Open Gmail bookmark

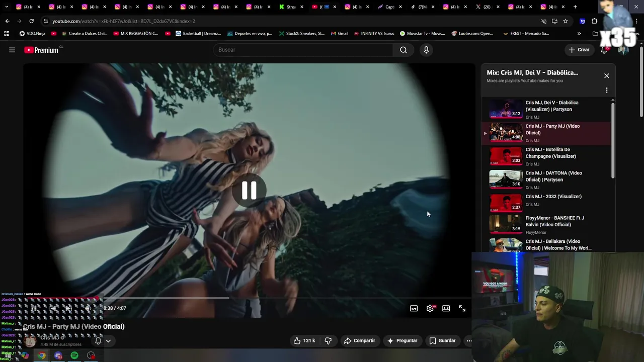340,34
